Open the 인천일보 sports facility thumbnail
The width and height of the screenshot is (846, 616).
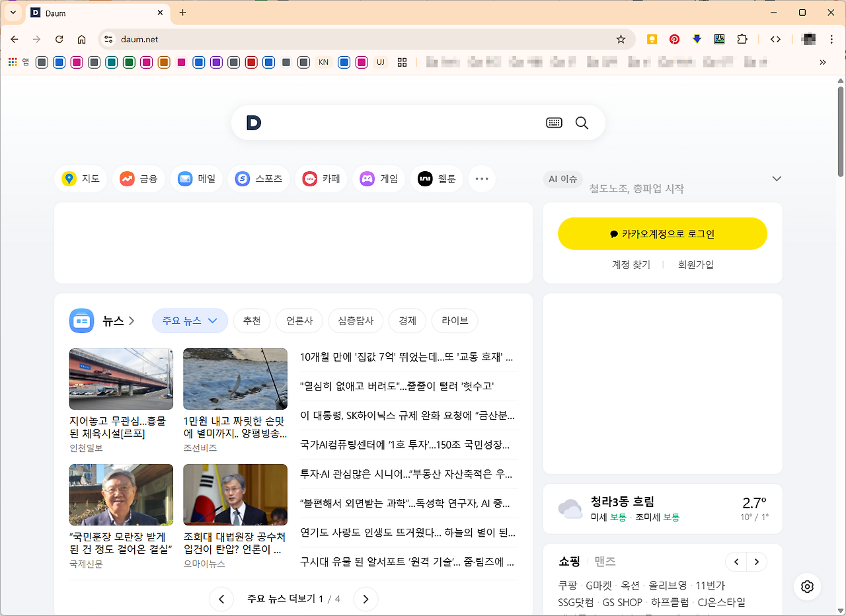(121, 379)
